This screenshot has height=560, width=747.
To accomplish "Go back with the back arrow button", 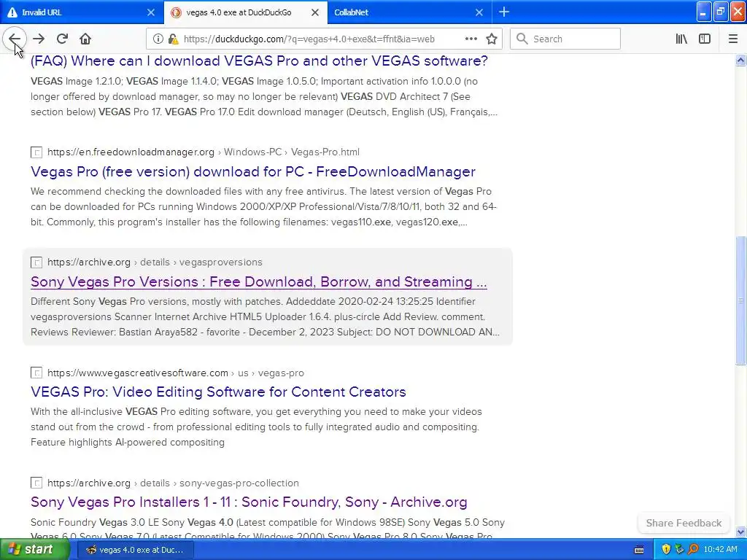I will click(15, 39).
